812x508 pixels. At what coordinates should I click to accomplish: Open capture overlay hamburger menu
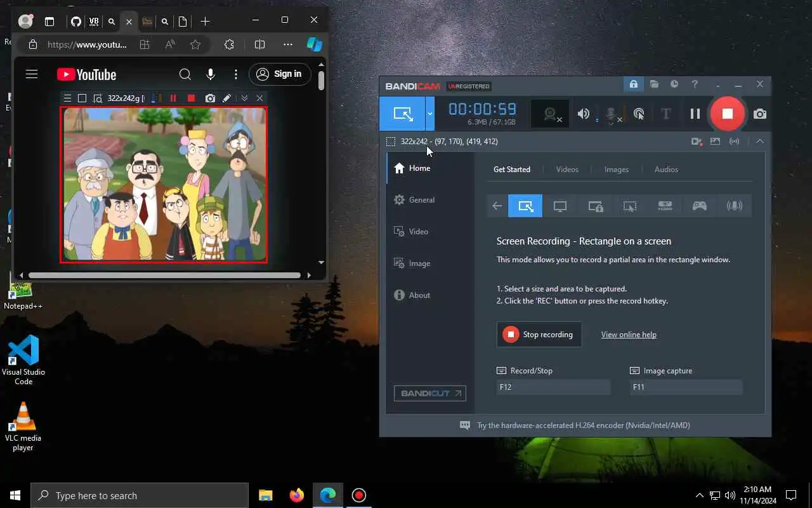coord(67,98)
